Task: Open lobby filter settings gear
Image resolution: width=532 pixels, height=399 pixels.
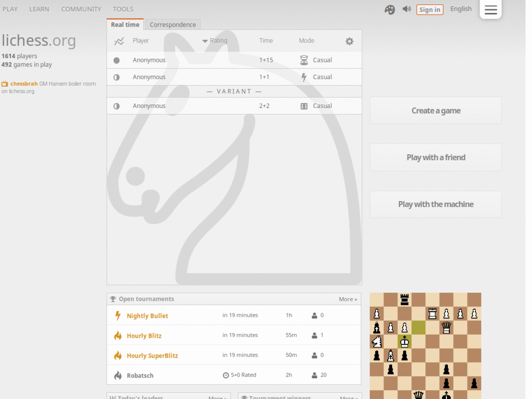Action: (350, 41)
